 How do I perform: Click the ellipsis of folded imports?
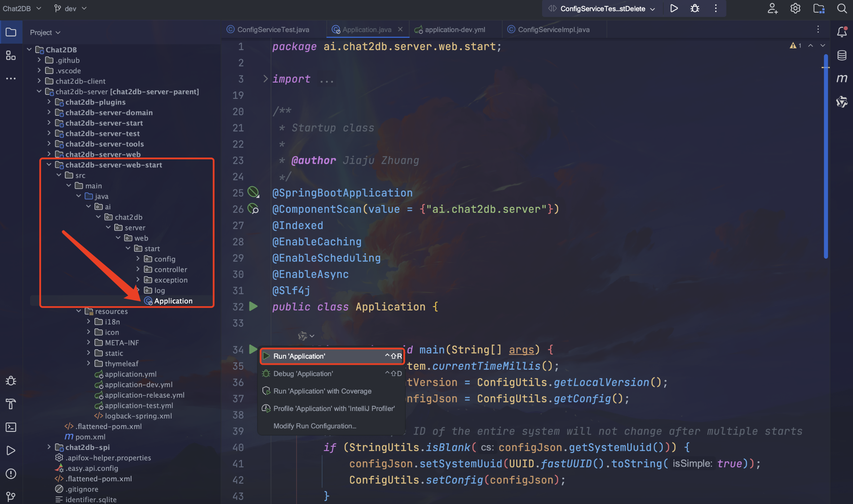(x=326, y=79)
